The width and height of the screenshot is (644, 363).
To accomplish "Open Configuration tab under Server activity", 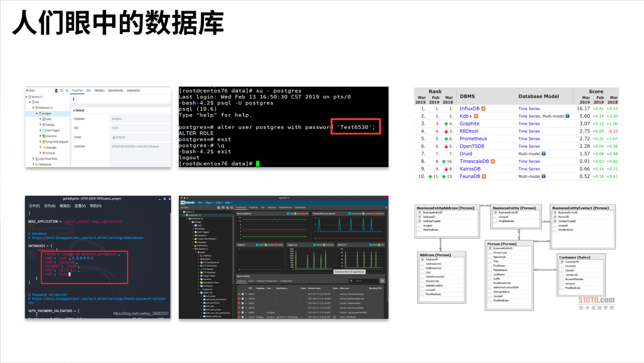I will coord(286,281).
